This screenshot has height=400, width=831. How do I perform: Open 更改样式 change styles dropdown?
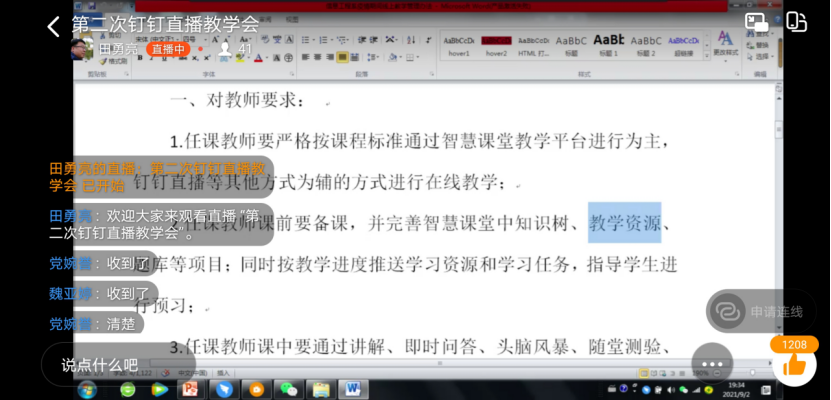[x=726, y=45]
